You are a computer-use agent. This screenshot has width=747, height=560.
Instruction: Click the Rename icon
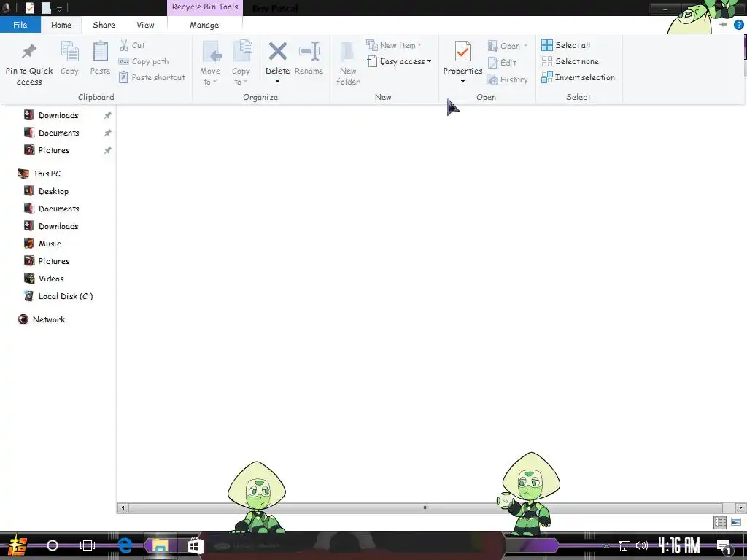(x=309, y=51)
